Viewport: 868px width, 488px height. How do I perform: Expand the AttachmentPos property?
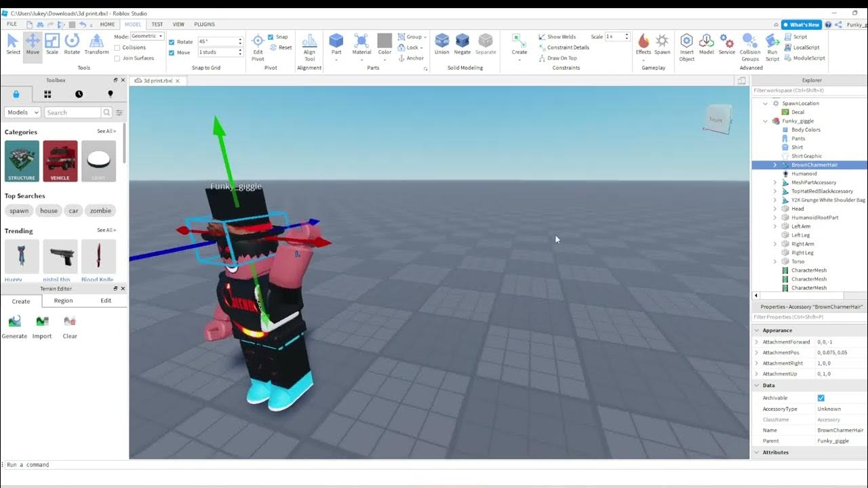(757, 352)
